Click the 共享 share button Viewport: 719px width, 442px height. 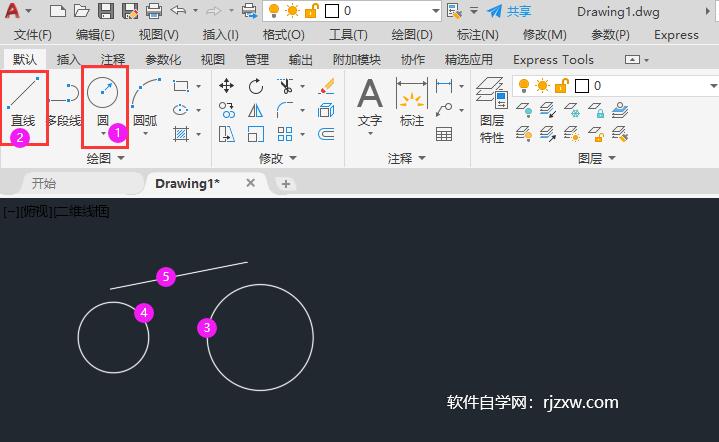coord(509,11)
